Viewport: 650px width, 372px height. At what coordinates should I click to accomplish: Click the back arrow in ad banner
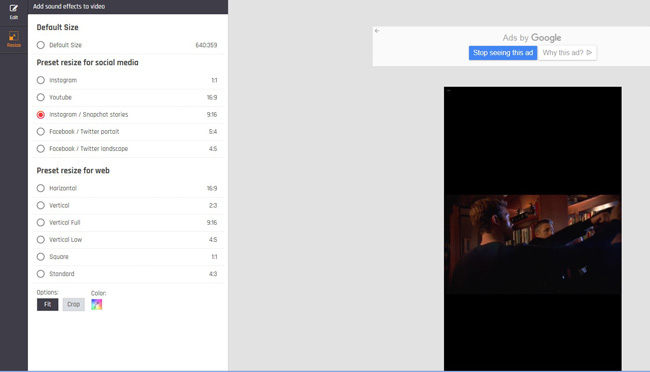[x=377, y=31]
